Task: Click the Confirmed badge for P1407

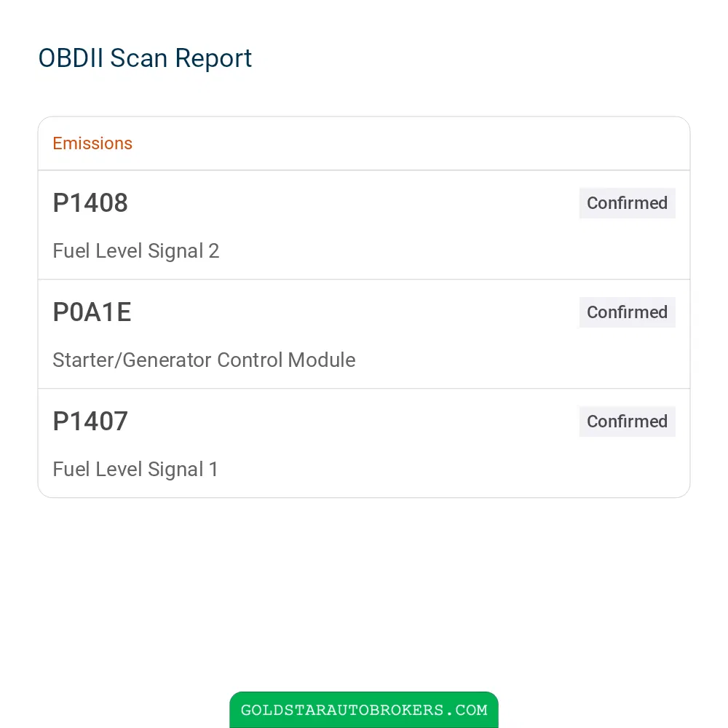Action: coord(627,421)
